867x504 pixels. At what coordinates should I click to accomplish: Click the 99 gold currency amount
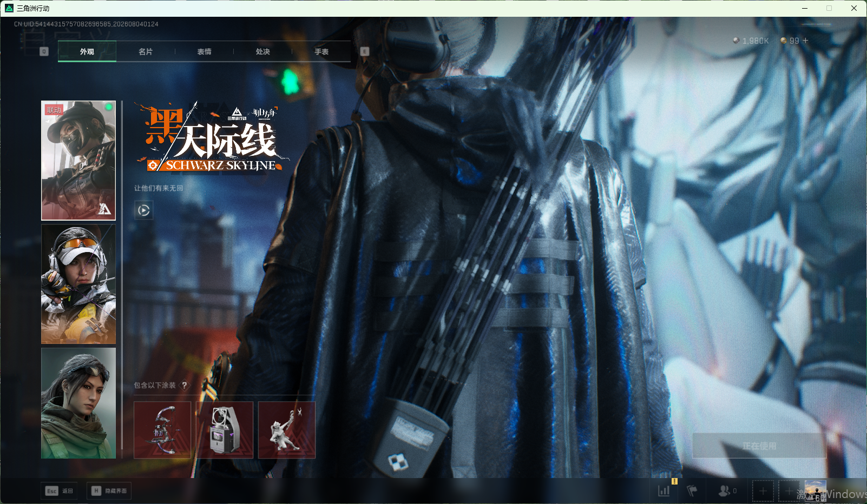pos(794,41)
